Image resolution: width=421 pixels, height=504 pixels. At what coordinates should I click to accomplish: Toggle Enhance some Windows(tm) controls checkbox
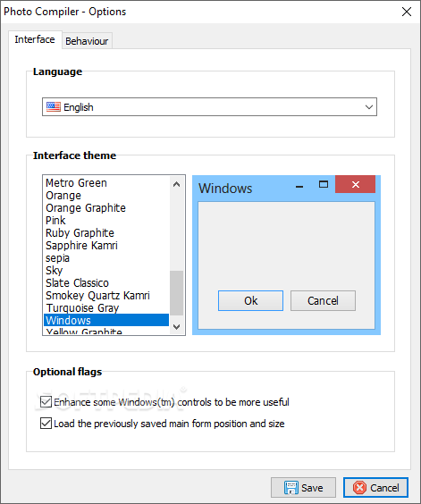pyautogui.click(x=46, y=402)
